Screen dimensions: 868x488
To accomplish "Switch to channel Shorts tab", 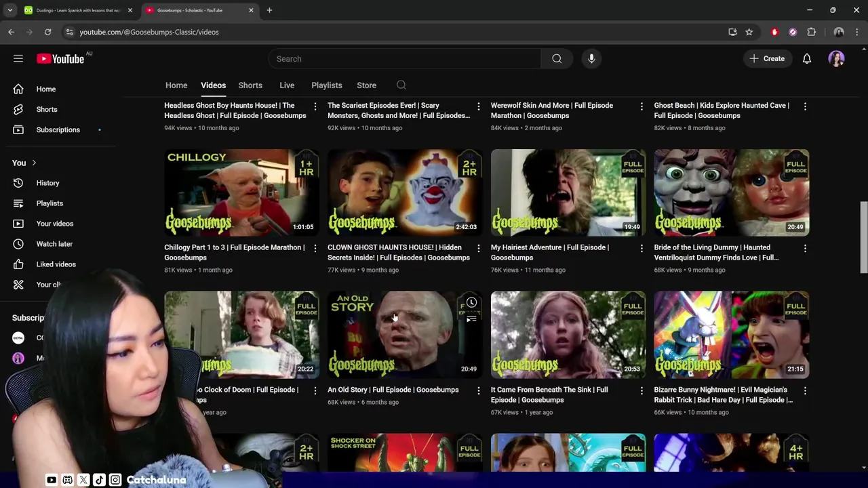I will [x=250, y=85].
